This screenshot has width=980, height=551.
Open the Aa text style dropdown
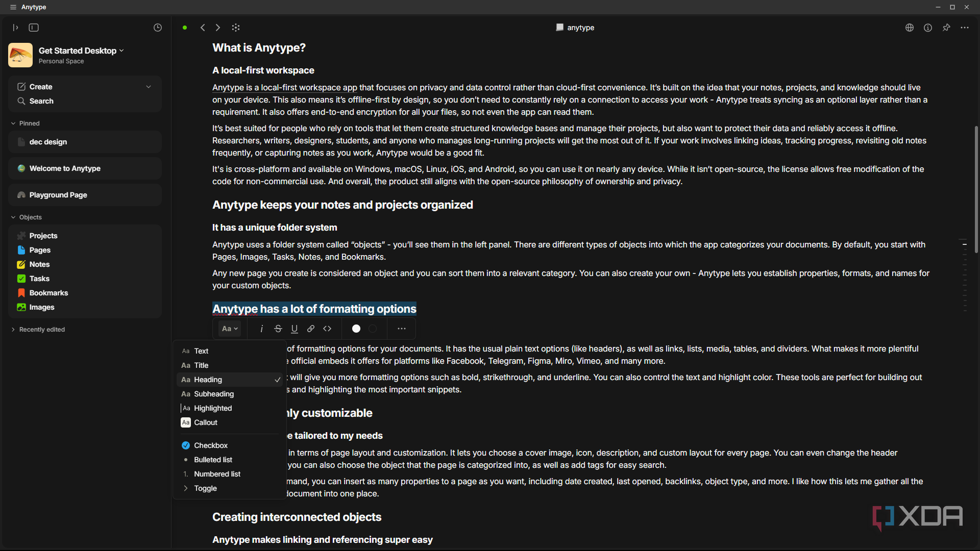click(230, 329)
